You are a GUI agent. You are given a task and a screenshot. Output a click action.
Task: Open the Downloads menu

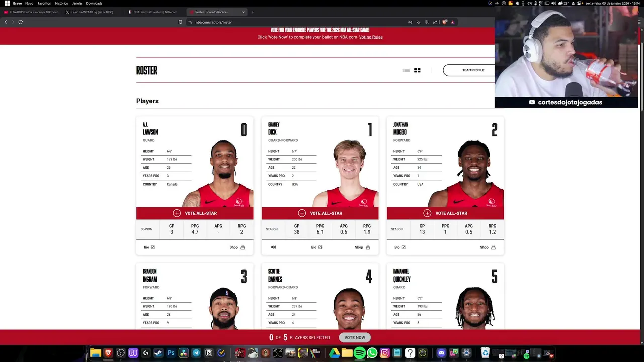tap(94, 3)
